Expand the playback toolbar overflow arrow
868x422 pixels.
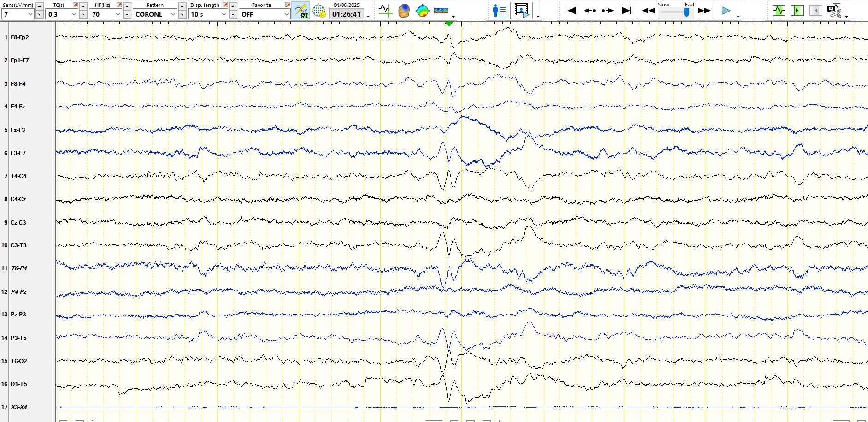tap(738, 17)
